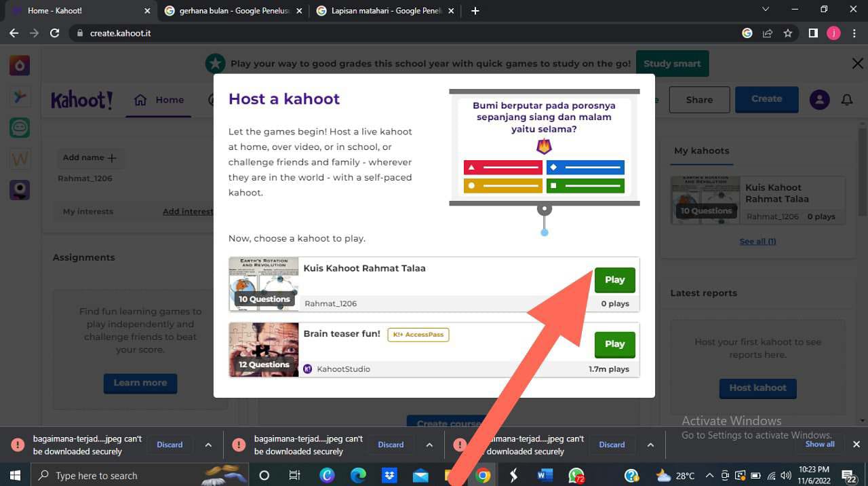Open Task View on the taskbar
Image resolution: width=868 pixels, height=486 pixels.
click(294, 475)
